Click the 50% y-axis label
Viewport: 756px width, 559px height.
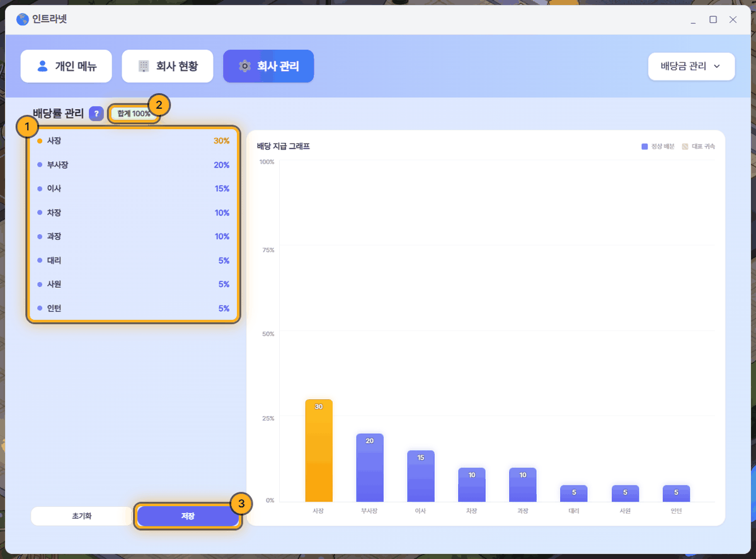(268, 334)
